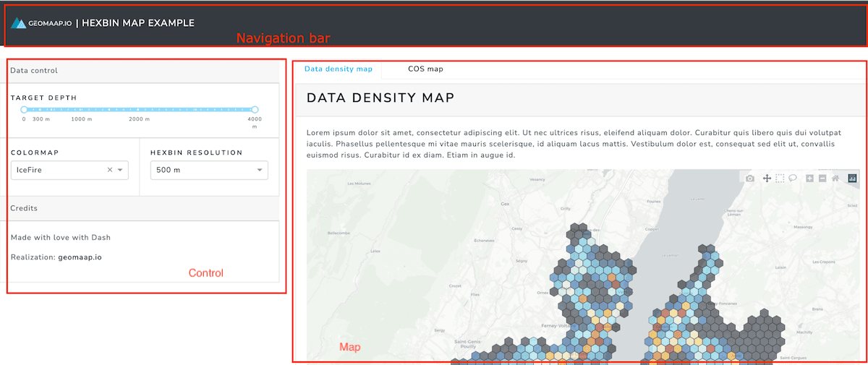Open the Colormap dropdown arrow
Screen dimensions: 868x365
(120, 171)
